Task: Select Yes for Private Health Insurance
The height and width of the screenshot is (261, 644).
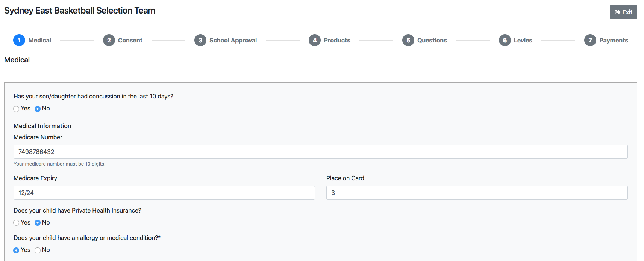Action: 16,223
